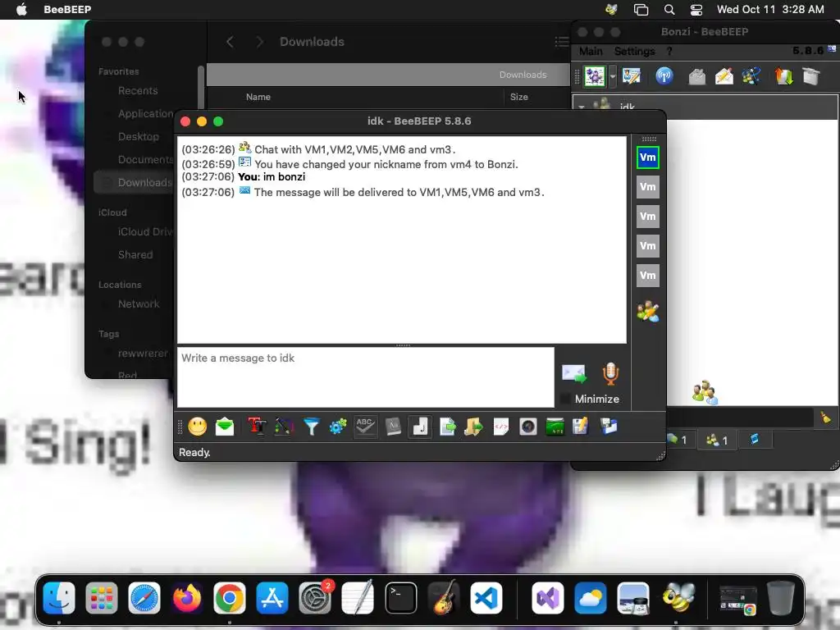
Task: Click the green envelope icon in chat toolbar
Action: coord(225,427)
